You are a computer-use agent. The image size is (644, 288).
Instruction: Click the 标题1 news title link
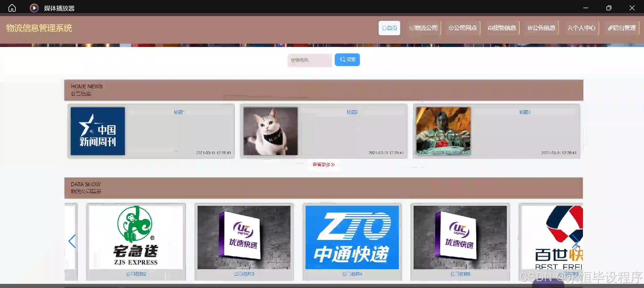tap(179, 112)
